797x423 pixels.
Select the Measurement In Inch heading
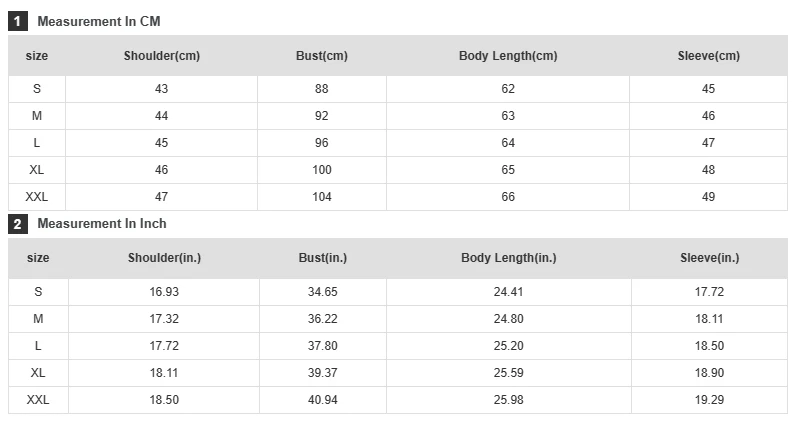point(102,224)
